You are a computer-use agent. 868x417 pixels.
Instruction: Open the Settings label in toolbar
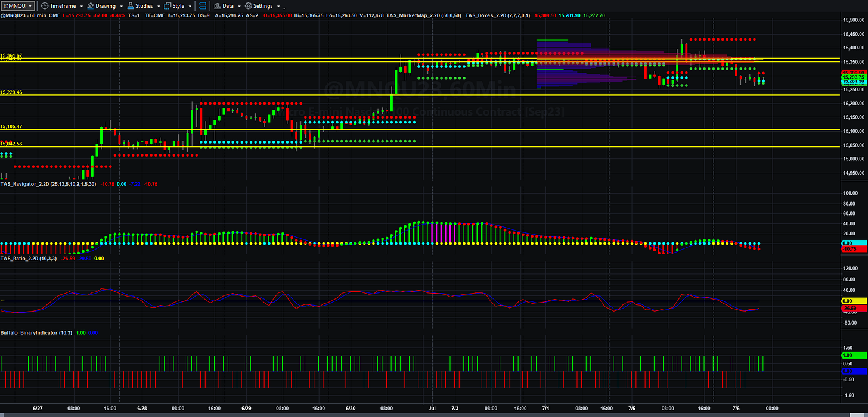[x=263, y=6]
